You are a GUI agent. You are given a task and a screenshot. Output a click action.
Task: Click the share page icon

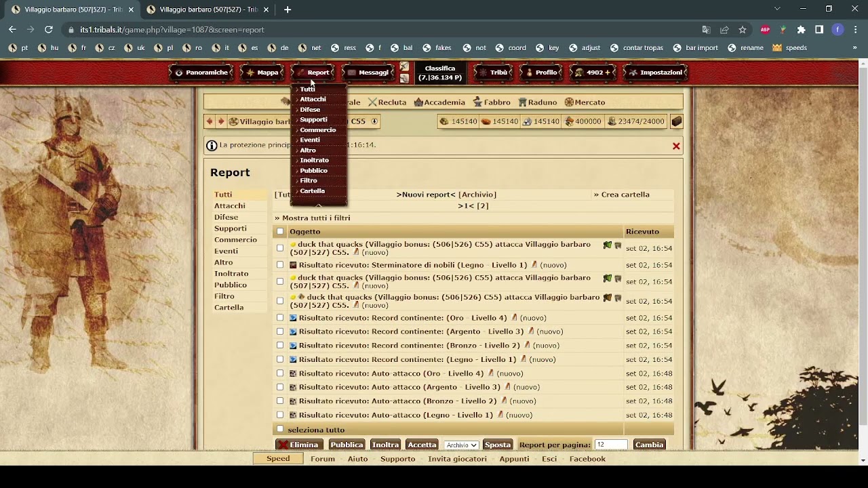pyautogui.click(x=724, y=30)
